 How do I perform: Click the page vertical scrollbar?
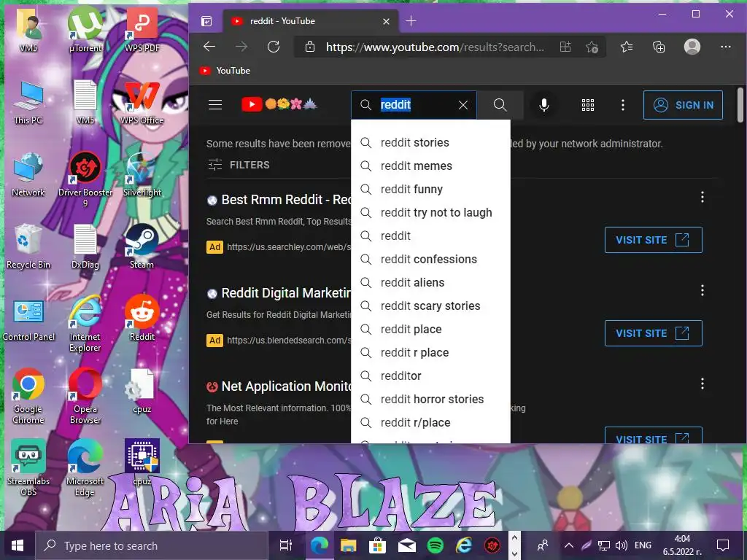pyautogui.click(x=741, y=105)
